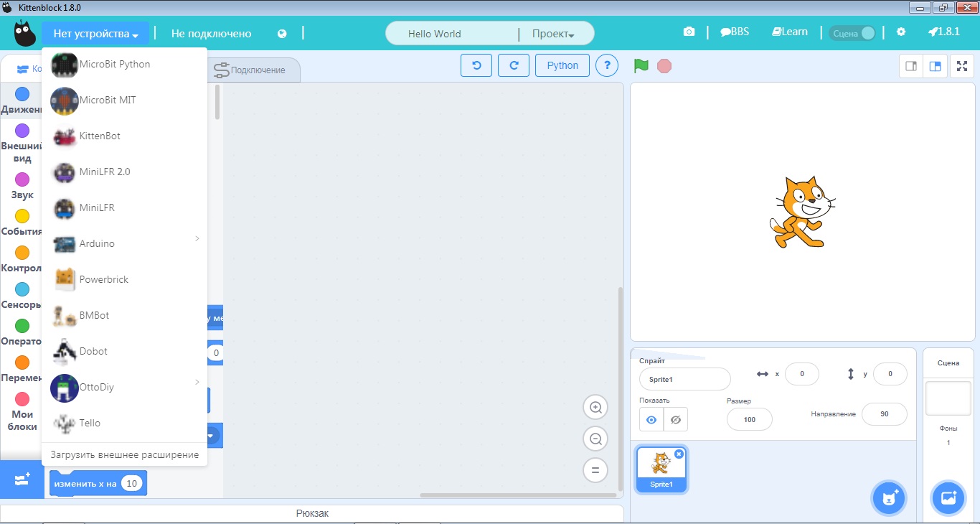Screen dimensions: 980x524
Task: Open settings with the gear icon
Action: point(901,32)
